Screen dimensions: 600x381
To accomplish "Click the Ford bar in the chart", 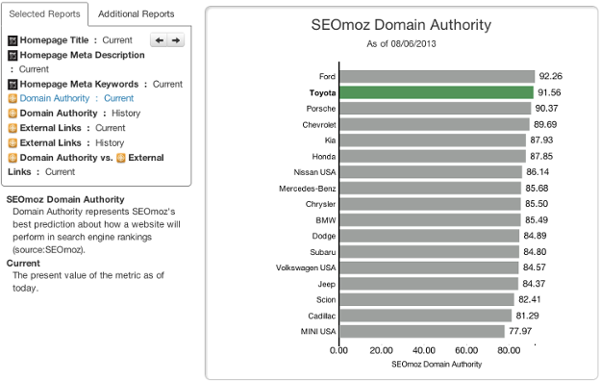I will [437, 77].
